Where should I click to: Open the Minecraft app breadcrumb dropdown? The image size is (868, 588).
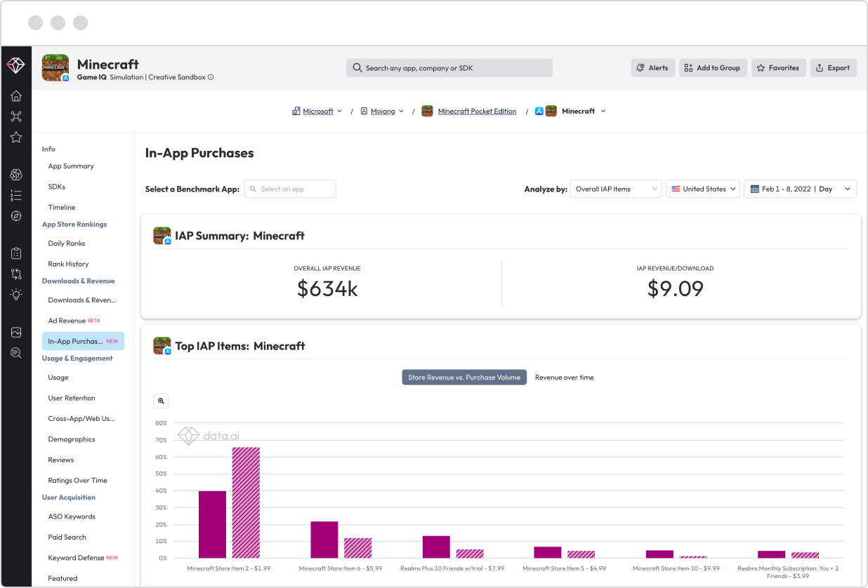tap(603, 111)
